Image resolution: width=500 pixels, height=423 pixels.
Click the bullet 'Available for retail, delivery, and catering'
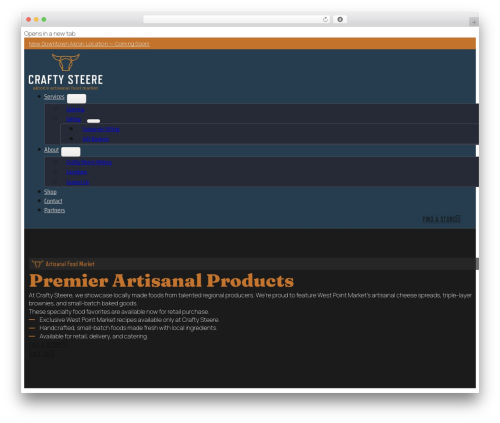click(94, 337)
